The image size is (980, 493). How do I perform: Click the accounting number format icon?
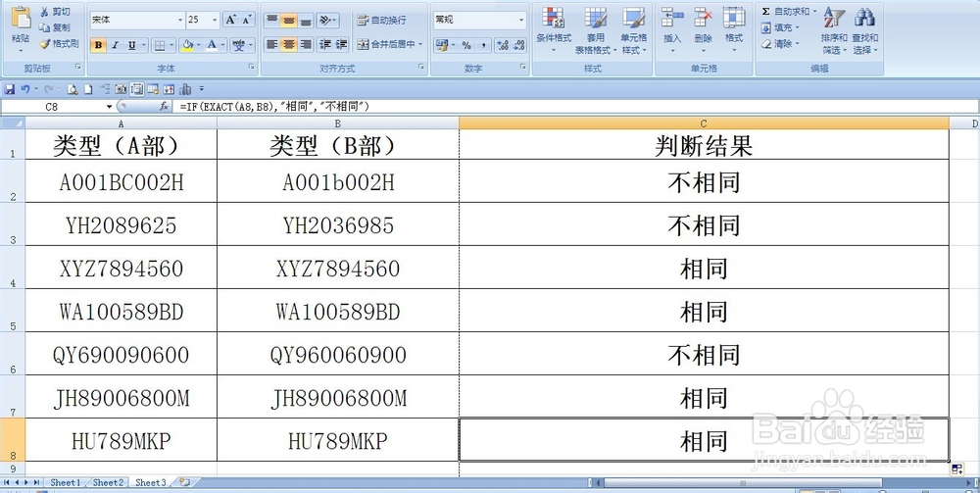coord(442,45)
